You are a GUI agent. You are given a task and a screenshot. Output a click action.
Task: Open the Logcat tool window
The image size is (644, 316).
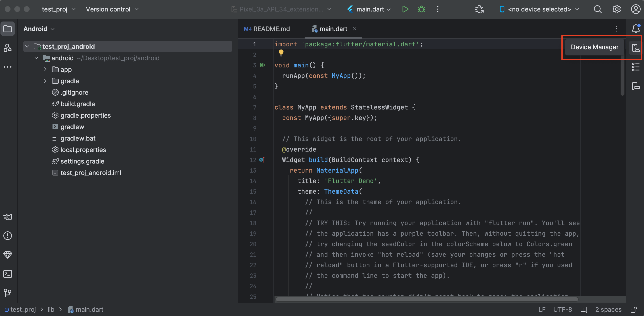pos(7,217)
